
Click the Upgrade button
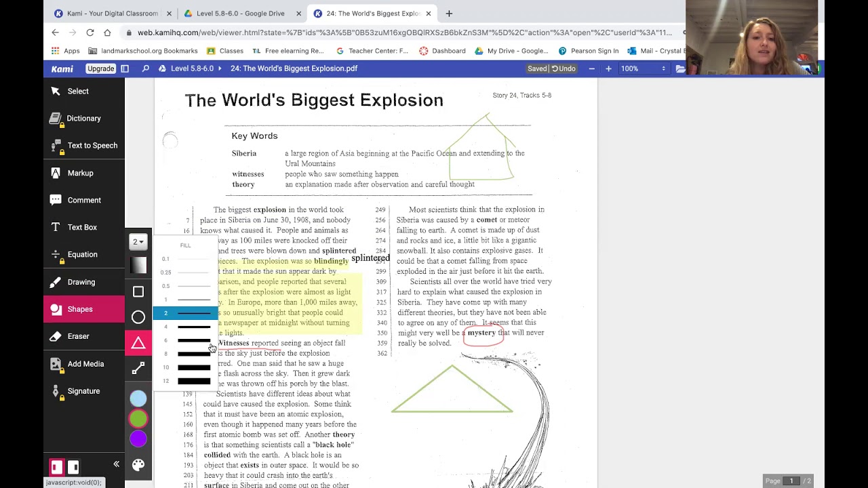100,68
